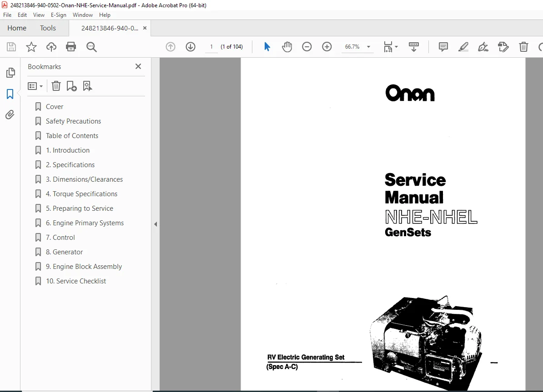Screen dimensions: 543x392
Task: Open the Help menu
Action: tap(105, 15)
